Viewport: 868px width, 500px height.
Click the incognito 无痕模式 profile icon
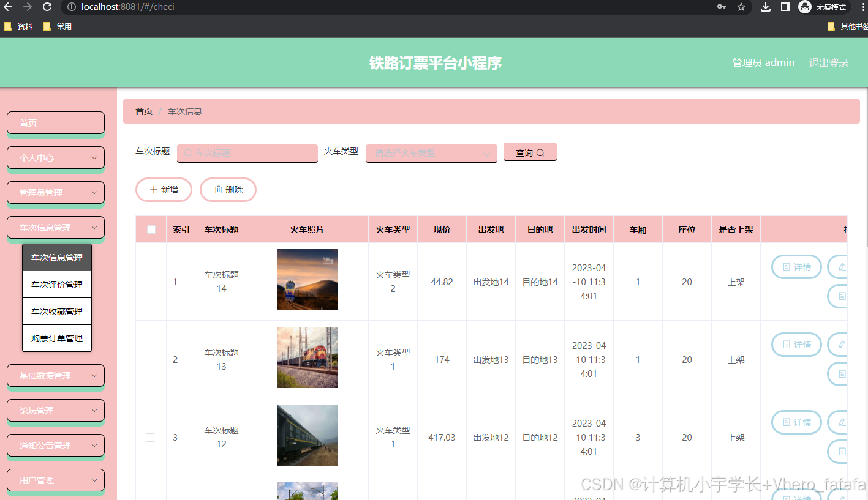[x=824, y=7]
